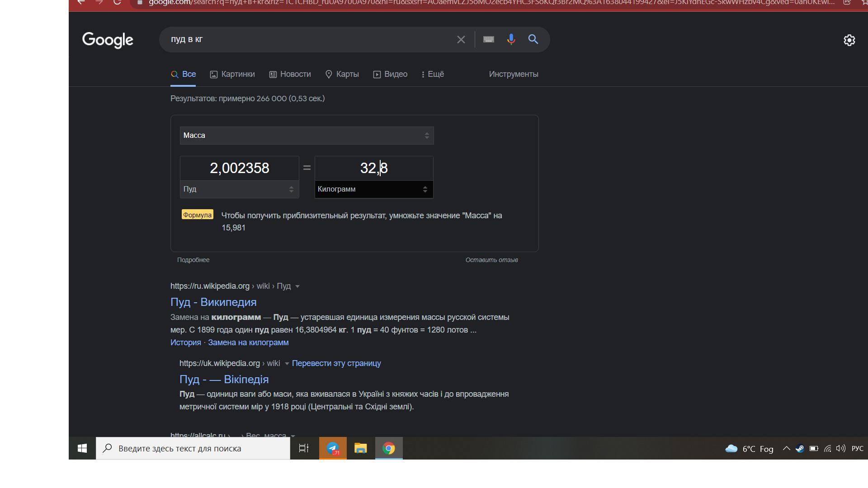Click the Windows taskbar search box

193,448
